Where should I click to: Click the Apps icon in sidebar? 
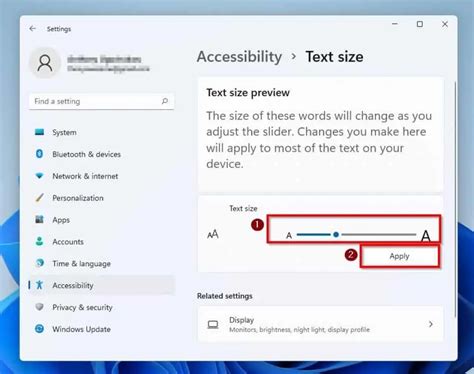point(39,219)
